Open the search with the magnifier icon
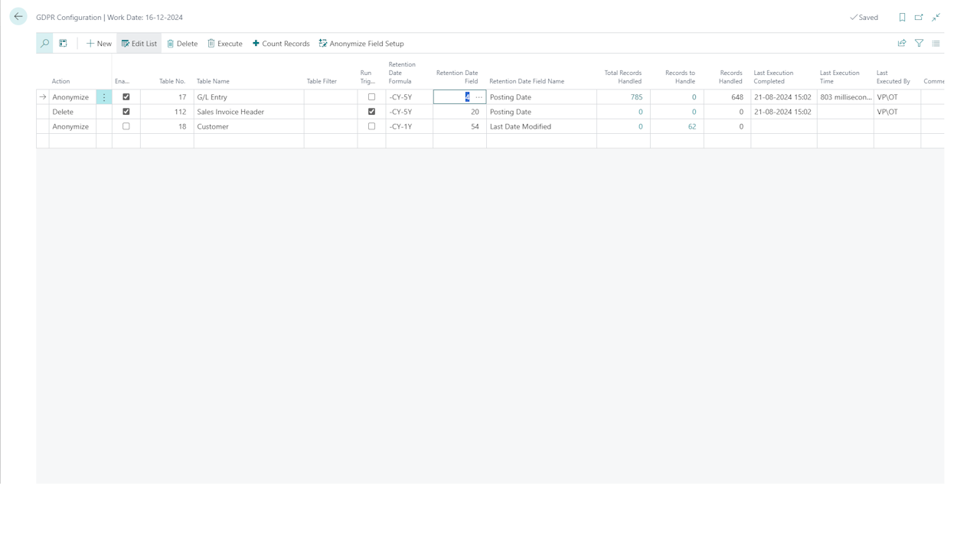The width and height of the screenshot is (980, 551). [x=44, y=43]
